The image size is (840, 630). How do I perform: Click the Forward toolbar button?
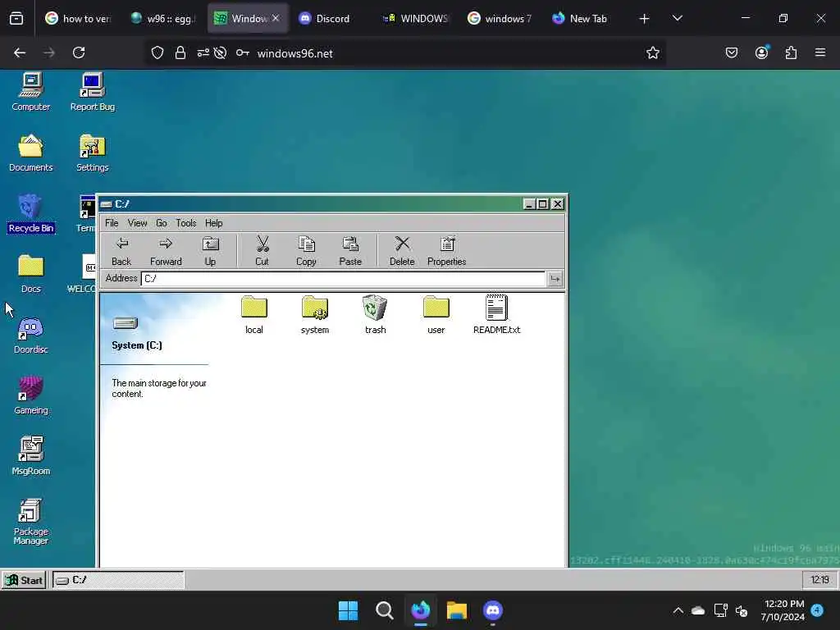tap(166, 251)
